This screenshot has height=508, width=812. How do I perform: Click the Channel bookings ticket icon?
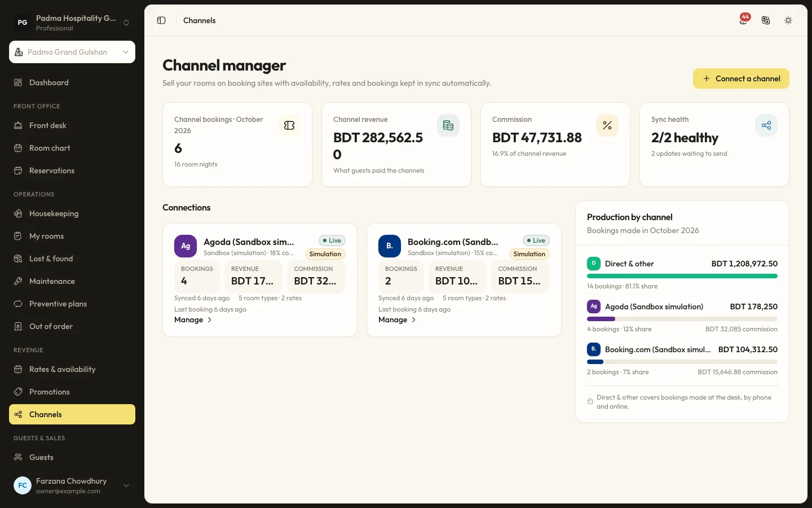[x=289, y=125]
